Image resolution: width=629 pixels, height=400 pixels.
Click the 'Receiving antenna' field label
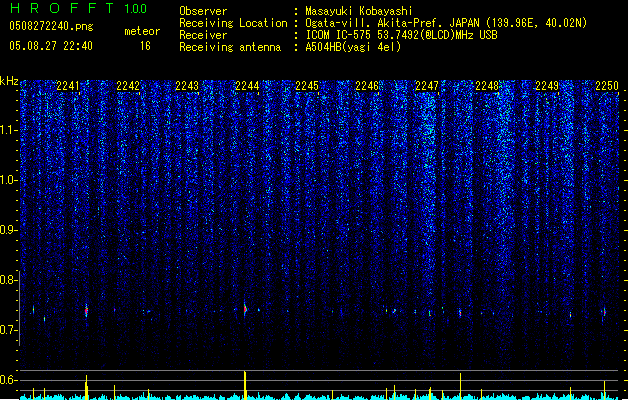(230, 47)
